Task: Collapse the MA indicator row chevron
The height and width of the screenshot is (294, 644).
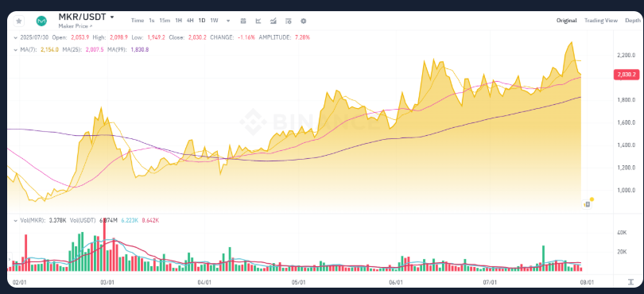Action: (x=16, y=50)
